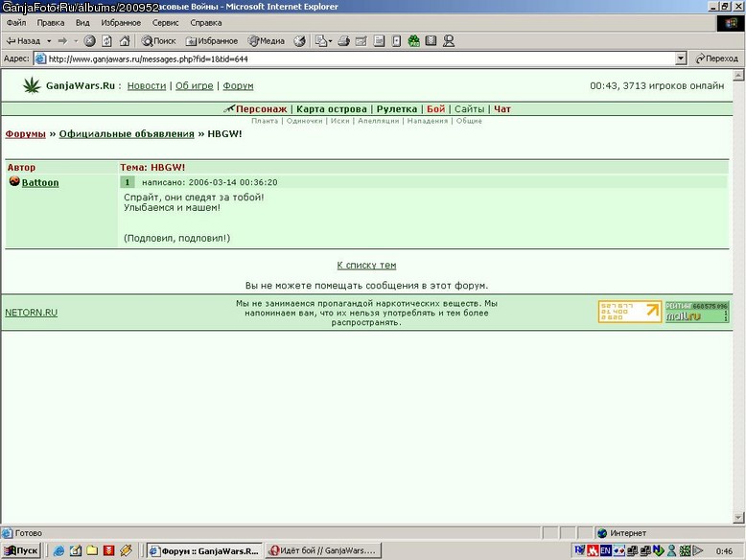Open author Battoon's profile link
The height and width of the screenshot is (560, 746).
(x=40, y=182)
